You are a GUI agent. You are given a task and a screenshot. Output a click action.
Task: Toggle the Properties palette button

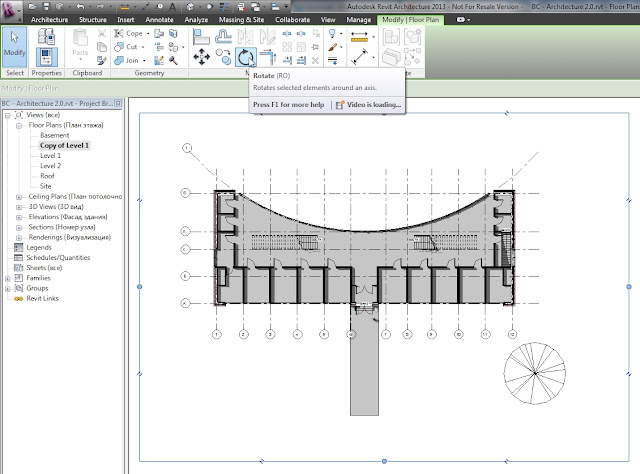tap(46, 57)
